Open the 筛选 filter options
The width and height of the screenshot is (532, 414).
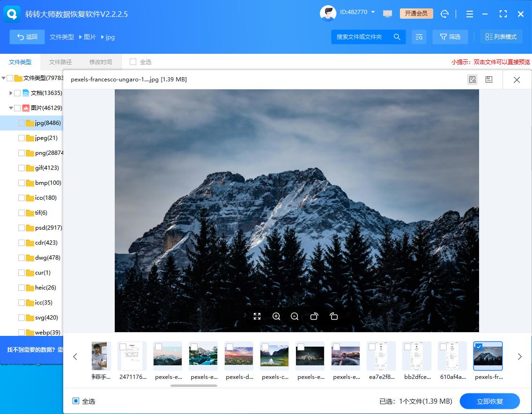450,36
